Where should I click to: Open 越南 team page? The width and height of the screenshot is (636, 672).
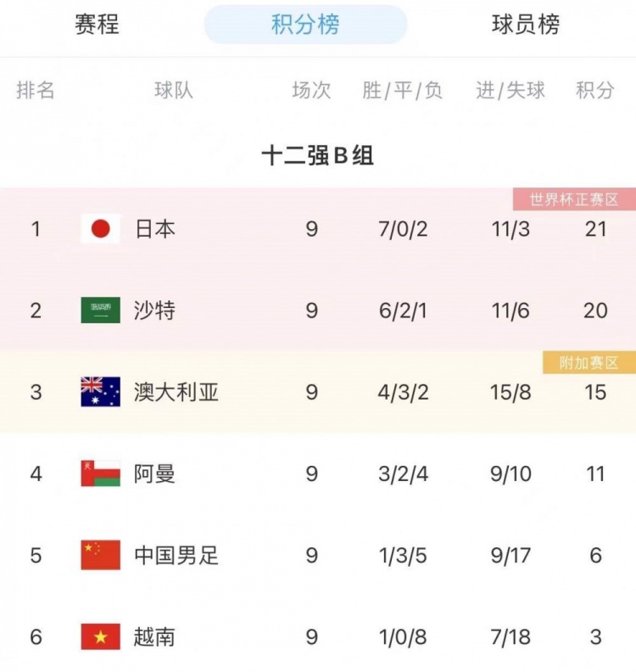[154, 637]
